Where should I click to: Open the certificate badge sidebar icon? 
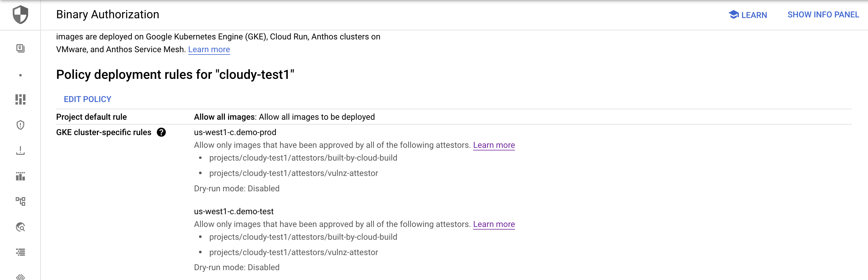pos(20,48)
